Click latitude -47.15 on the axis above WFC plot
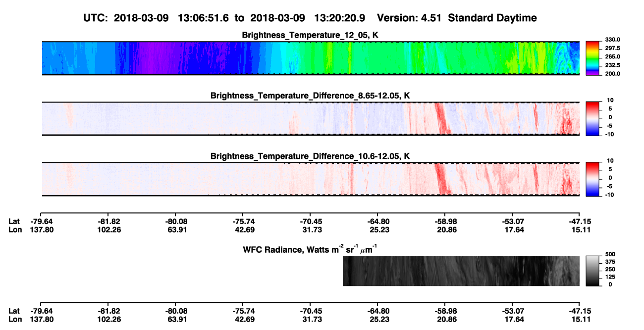The width and height of the screenshot is (644, 330). coord(580,221)
